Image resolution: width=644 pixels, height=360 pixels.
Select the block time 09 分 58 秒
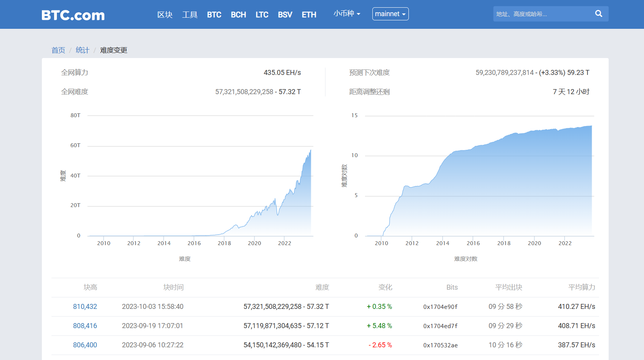[505, 307]
